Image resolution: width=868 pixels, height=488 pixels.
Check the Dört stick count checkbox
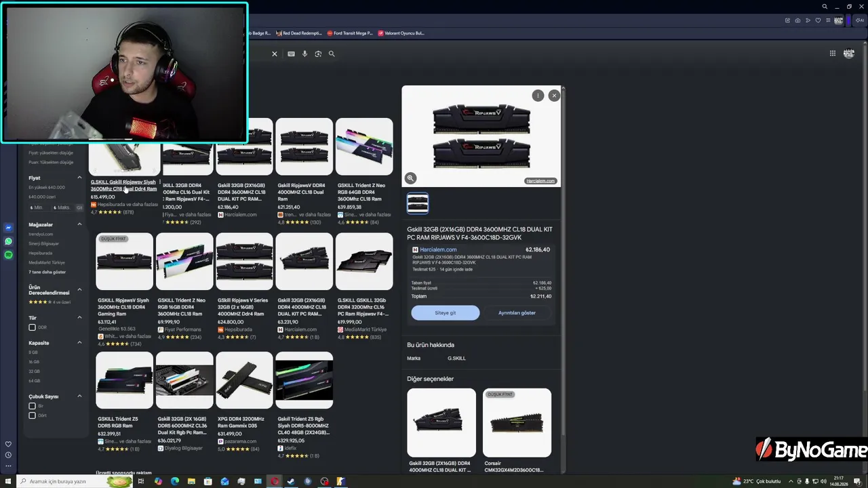32,415
